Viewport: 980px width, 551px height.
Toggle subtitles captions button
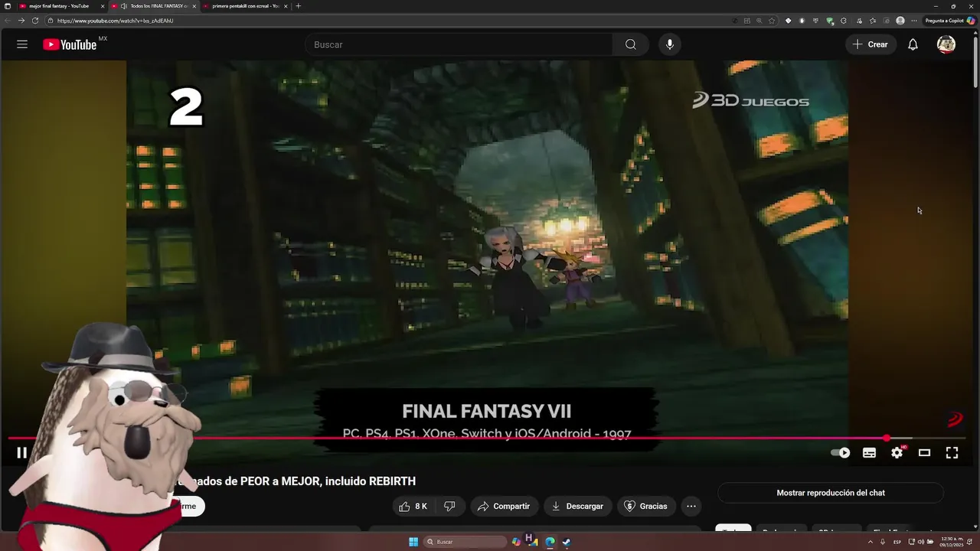coord(869,453)
